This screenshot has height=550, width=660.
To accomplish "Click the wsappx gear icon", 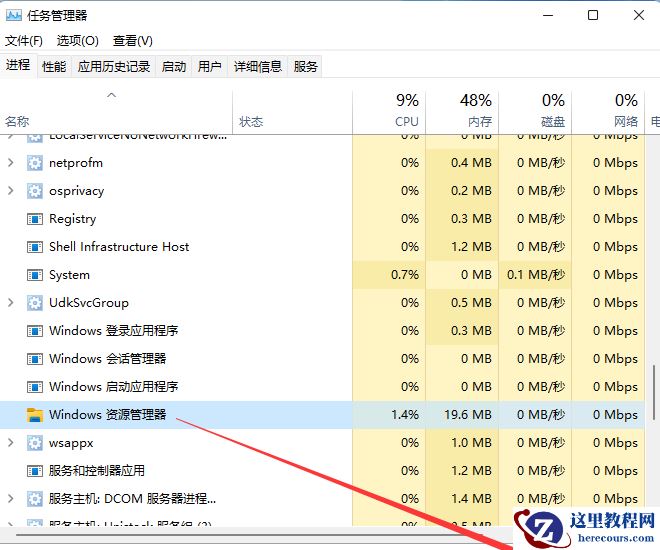I will click(x=35, y=443).
